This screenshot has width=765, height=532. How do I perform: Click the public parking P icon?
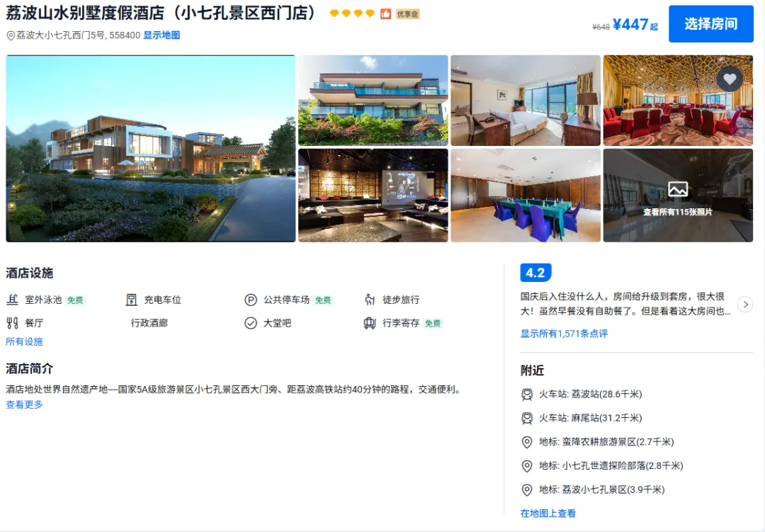251,300
